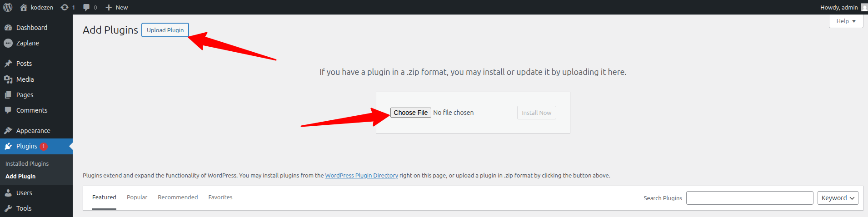This screenshot has height=217, width=868.
Task: Click the Media icon in sidebar
Action: 8,79
